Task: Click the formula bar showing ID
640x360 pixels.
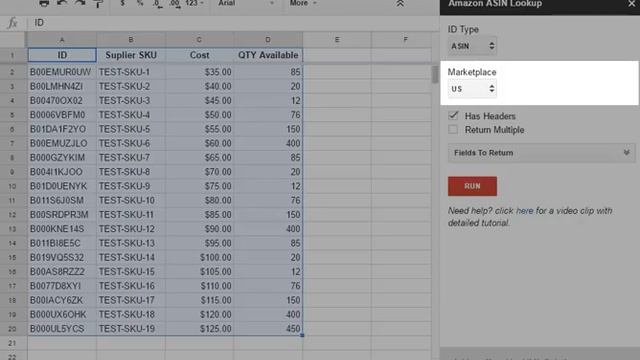Action: [233, 23]
